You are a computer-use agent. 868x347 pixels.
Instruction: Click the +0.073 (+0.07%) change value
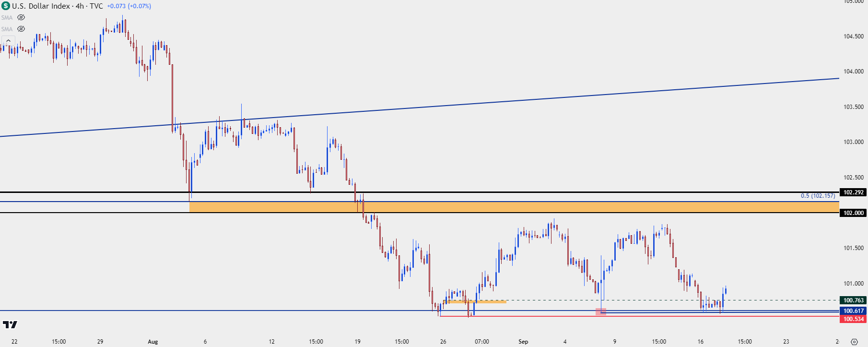129,6
